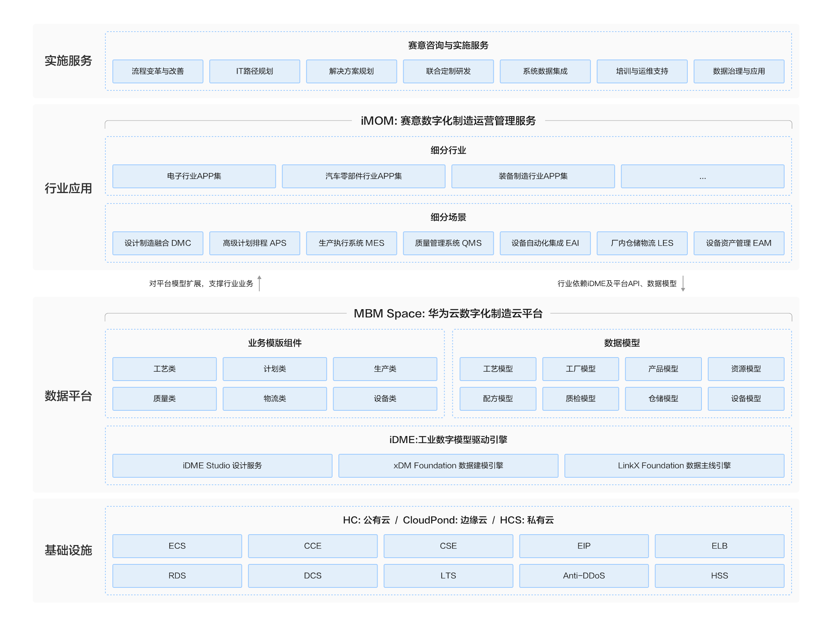Click the 质量管理系统 QMS box
The width and height of the screenshot is (840, 628).
point(448,243)
